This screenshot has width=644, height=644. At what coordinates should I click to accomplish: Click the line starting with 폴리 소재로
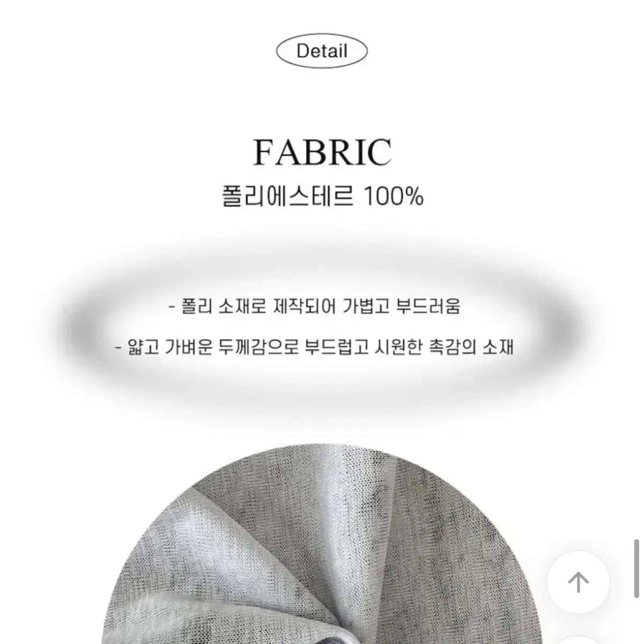(x=315, y=307)
